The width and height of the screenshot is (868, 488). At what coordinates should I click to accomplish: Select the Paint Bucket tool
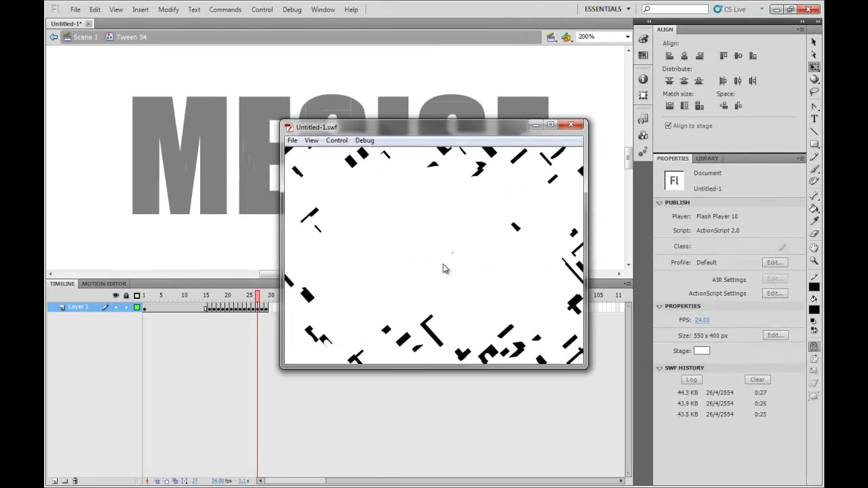814,209
